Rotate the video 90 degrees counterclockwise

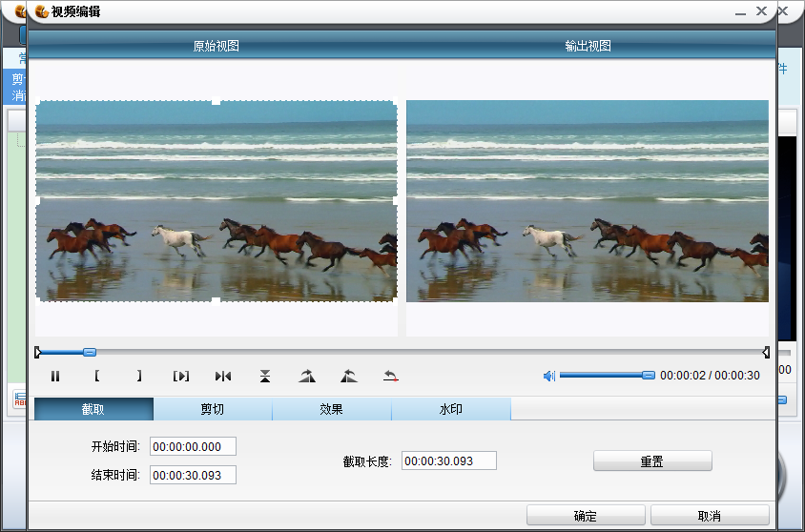[x=348, y=377]
